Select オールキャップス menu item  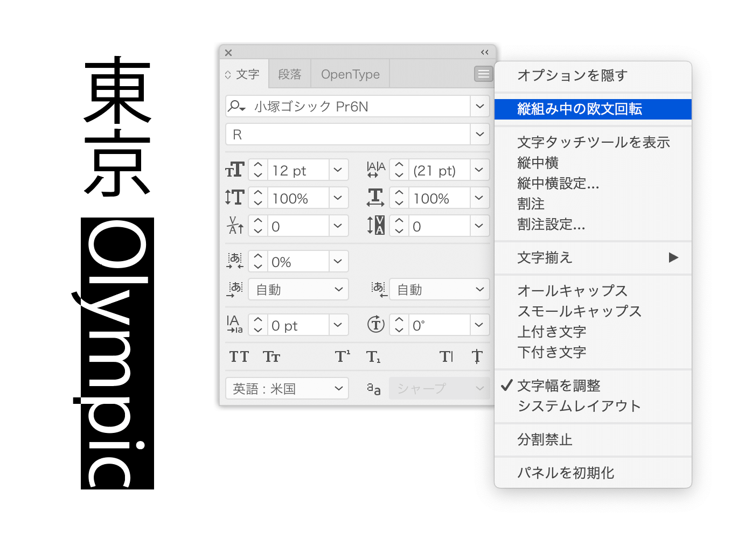coord(593,291)
